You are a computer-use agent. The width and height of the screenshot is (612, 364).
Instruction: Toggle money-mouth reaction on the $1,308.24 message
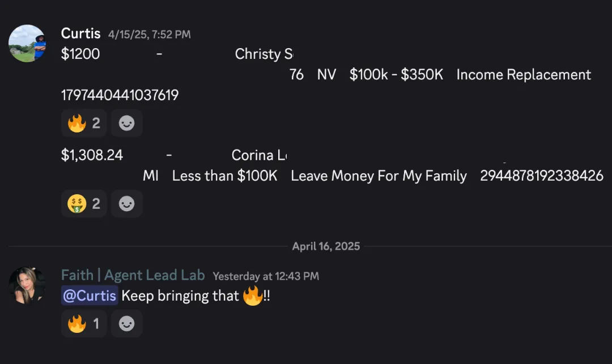click(84, 204)
